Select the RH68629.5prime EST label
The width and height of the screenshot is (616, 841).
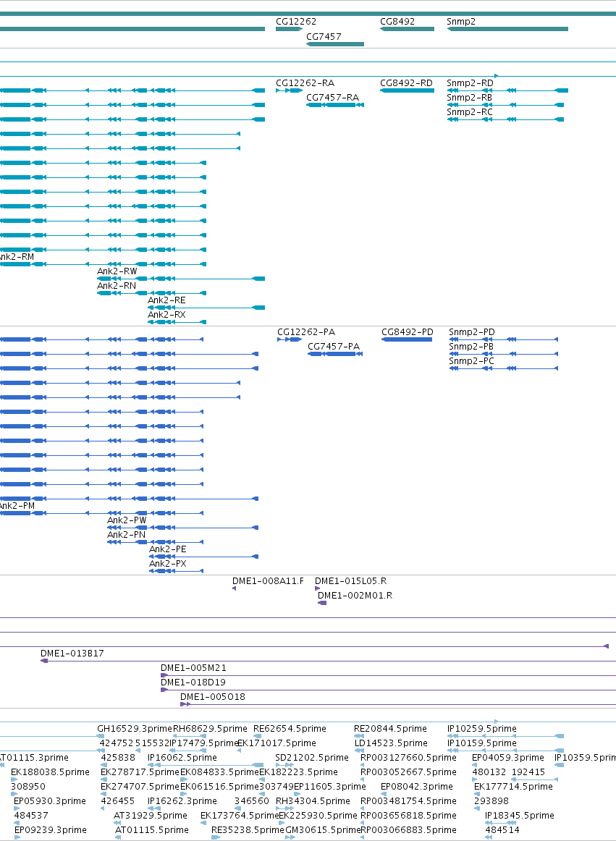tap(210, 728)
